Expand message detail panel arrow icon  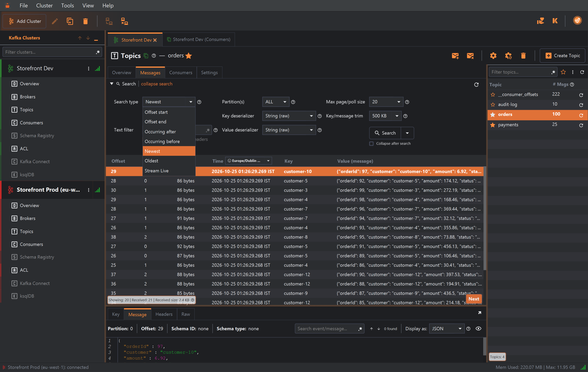(x=479, y=313)
